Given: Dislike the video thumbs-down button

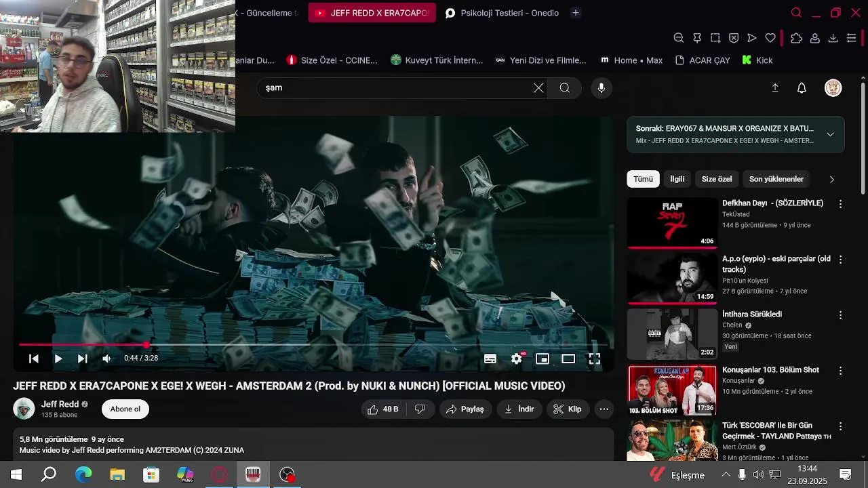Looking at the screenshot, I should [420, 409].
